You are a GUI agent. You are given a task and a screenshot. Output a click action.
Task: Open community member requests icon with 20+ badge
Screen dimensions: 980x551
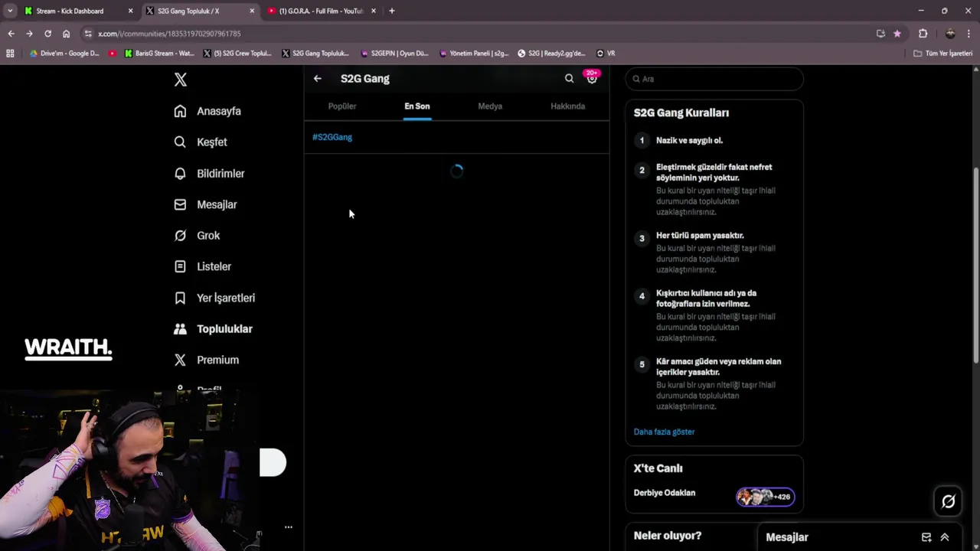[592, 78]
